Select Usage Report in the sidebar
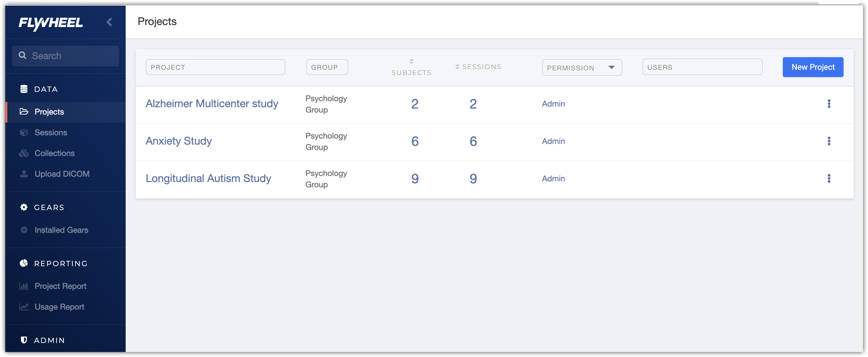The image size is (868, 357). click(59, 307)
